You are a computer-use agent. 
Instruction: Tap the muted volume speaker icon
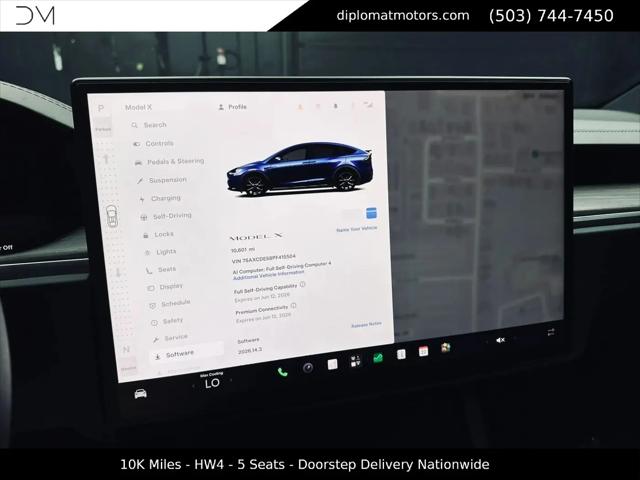click(500, 340)
